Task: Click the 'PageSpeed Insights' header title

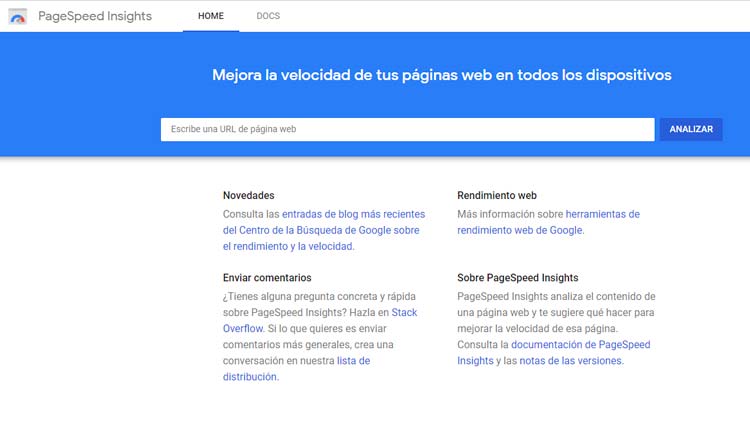Action: click(x=95, y=16)
